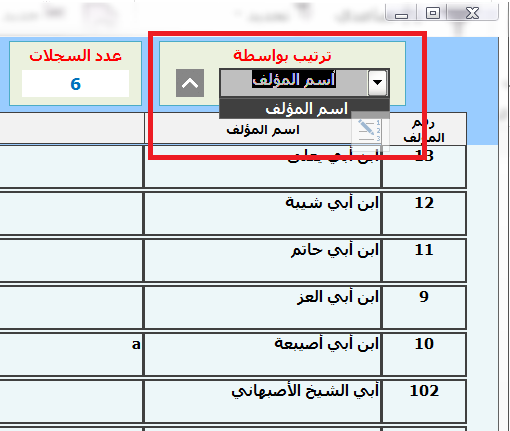Click author number cell 11
Viewport: 510px width, 431px height.
tap(424, 260)
